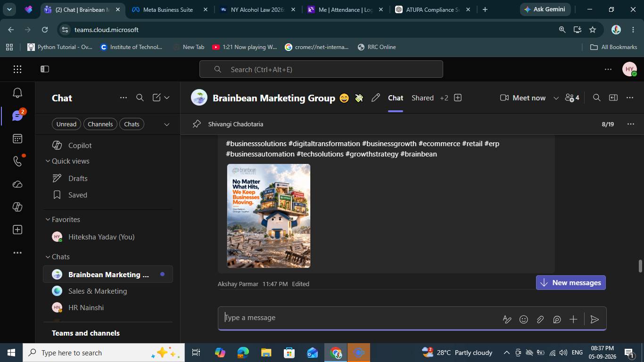Toggle the Channels filter chip
This screenshot has width=644, height=362.
click(100, 124)
